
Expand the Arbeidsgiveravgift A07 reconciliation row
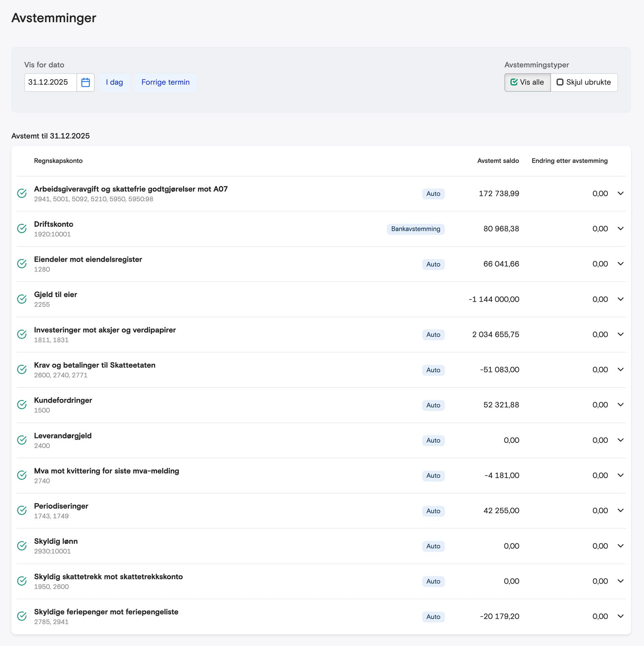620,194
